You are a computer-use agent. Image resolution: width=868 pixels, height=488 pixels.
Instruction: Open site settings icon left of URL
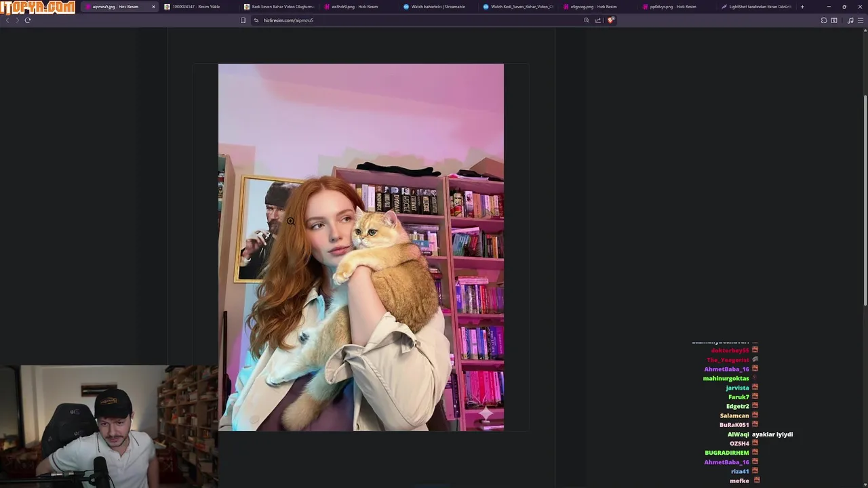[x=256, y=20]
